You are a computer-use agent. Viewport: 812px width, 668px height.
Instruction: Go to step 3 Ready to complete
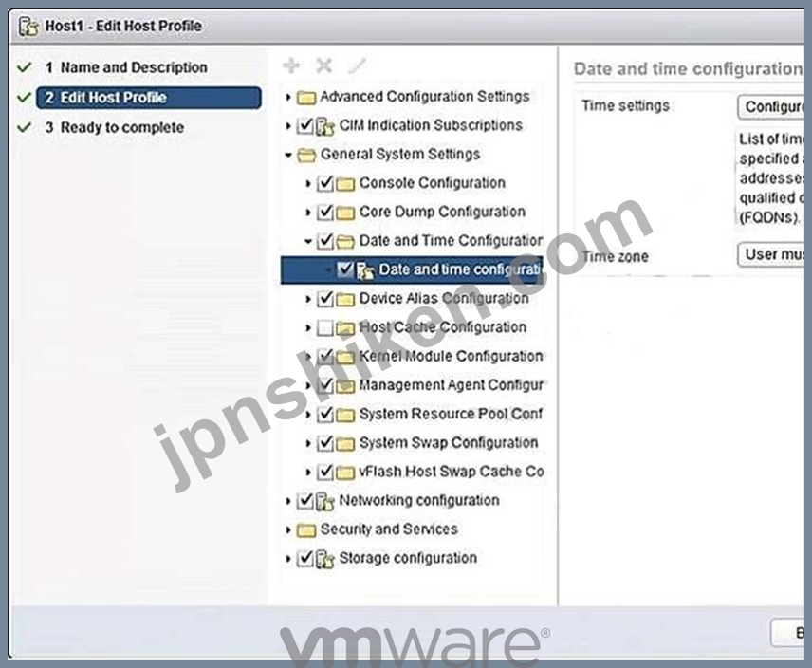(115, 127)
